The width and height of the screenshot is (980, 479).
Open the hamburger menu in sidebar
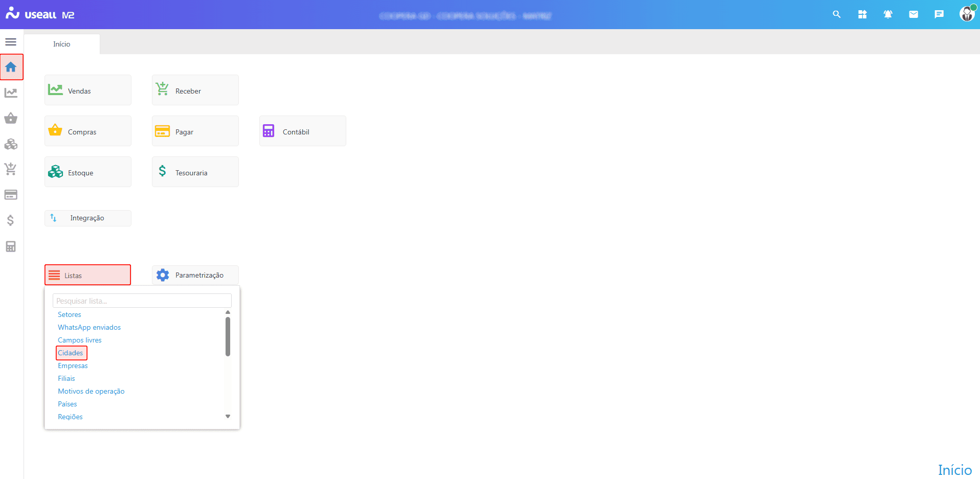pos(11,42)
